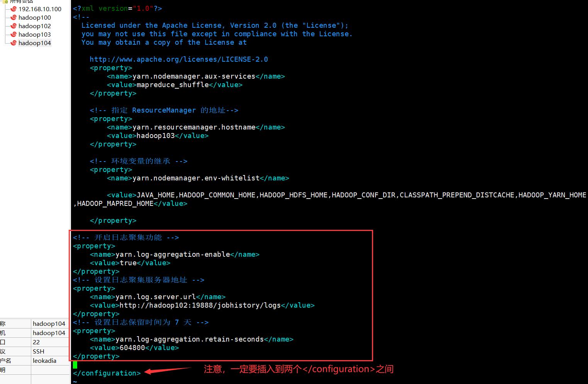Click yarn.resourcemanager.hostname name text
The height and width of the screenshot is (384, 588).
pyautogui.click(x=194, y=127)
